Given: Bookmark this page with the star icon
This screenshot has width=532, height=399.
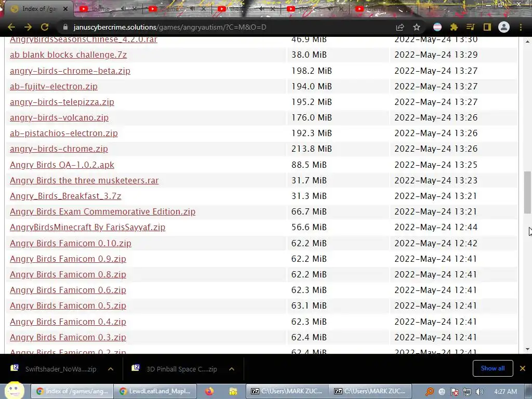Looking at the screenshot, I should tap(417, 27).
